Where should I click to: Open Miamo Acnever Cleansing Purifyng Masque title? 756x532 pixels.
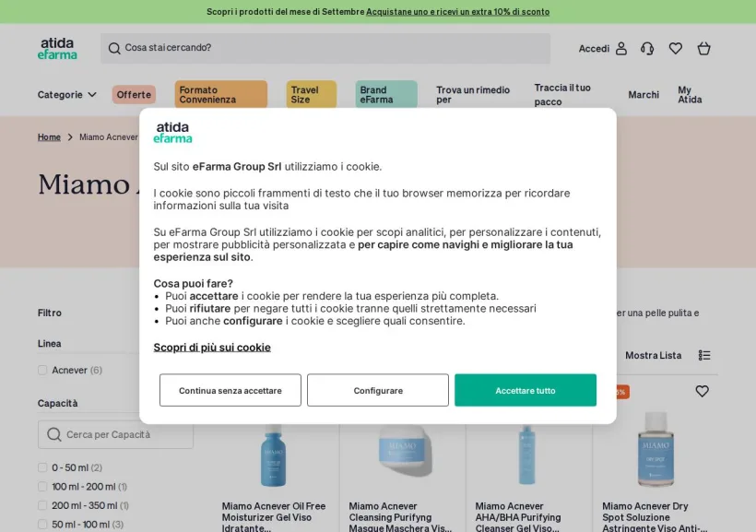(400, 517)
